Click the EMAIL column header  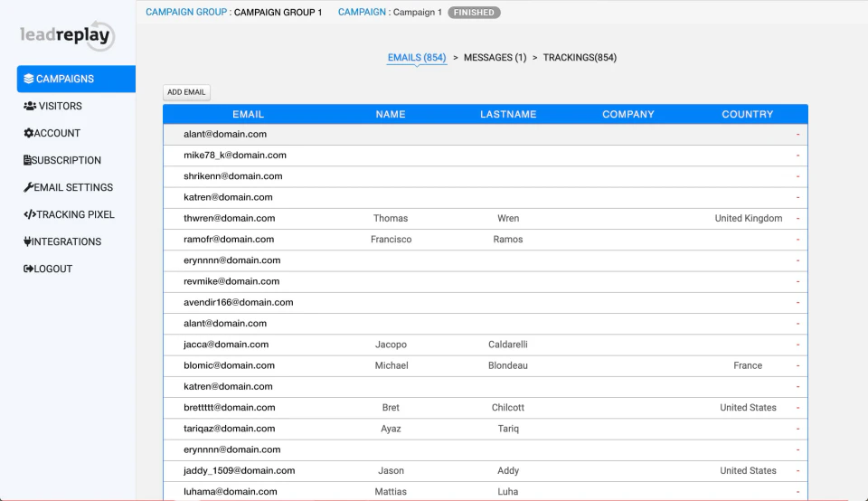click(248, 114)
